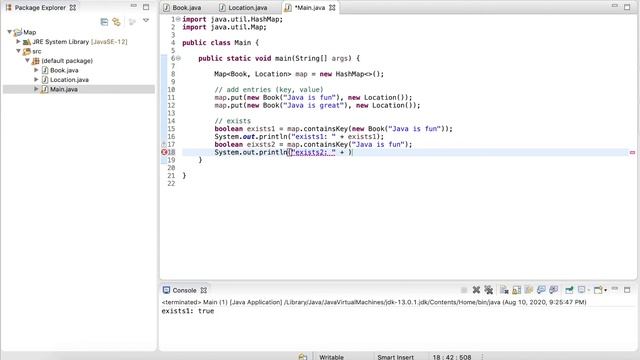Select Main.java in Package Explorer
The height and width of the screenshot is (360, 640).
[64, 89]
